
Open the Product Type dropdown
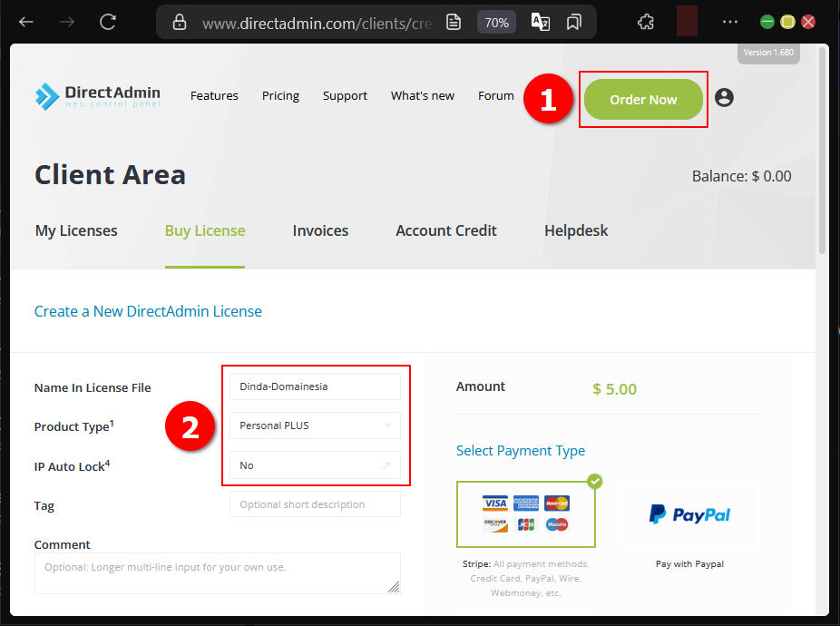315,425
